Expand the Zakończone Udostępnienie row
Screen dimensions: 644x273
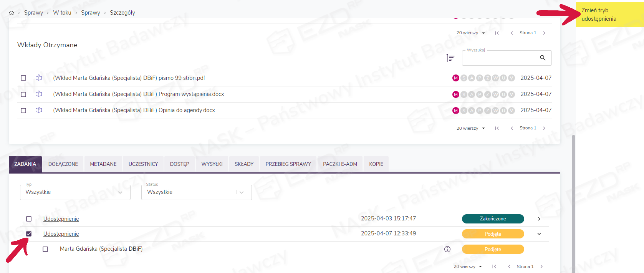[539, 219]
